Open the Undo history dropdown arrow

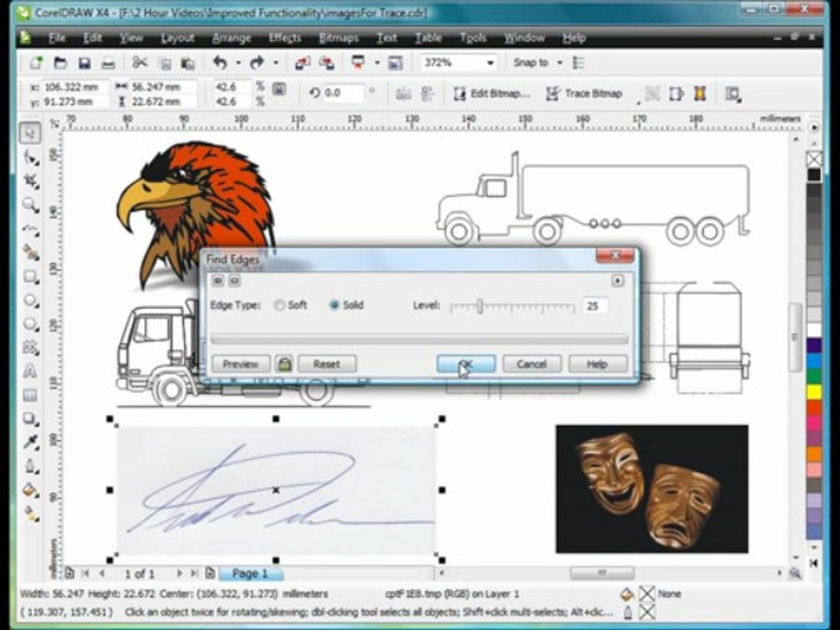238,62
